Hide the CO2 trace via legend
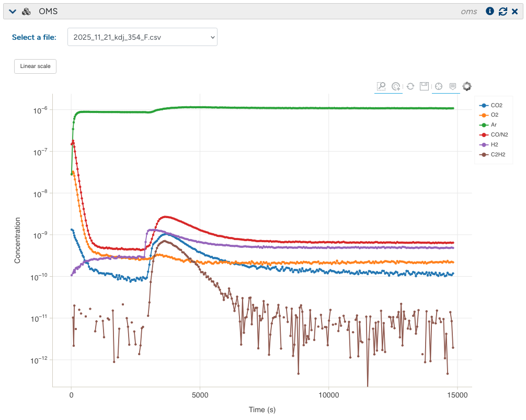 coord(496,106)
